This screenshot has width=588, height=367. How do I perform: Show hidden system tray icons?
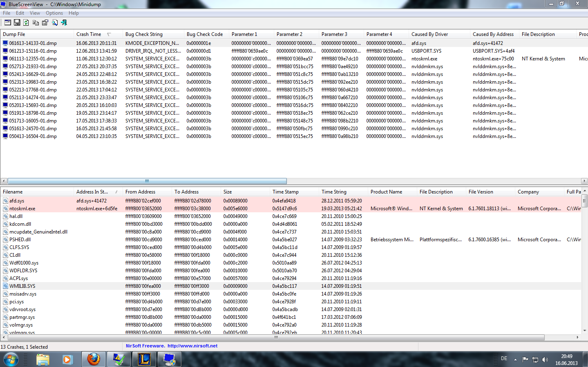click(x=515, y=360)
